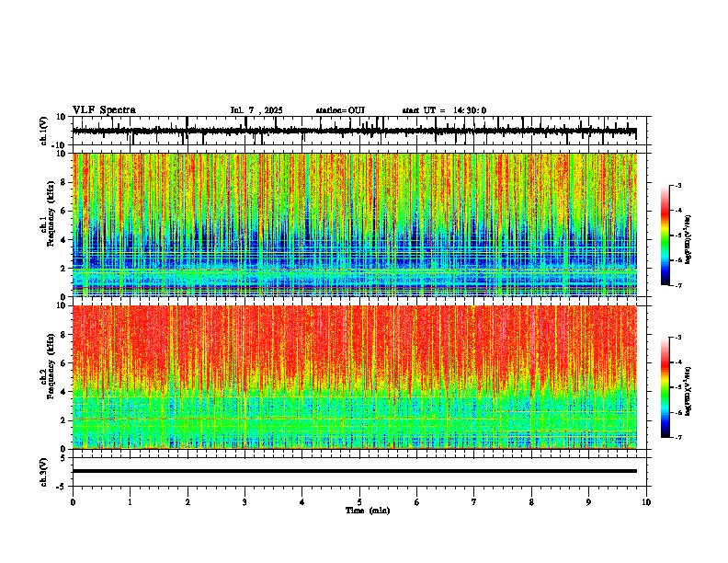
Task: Click the time axis tick label '5'
Action: (359, 502)
